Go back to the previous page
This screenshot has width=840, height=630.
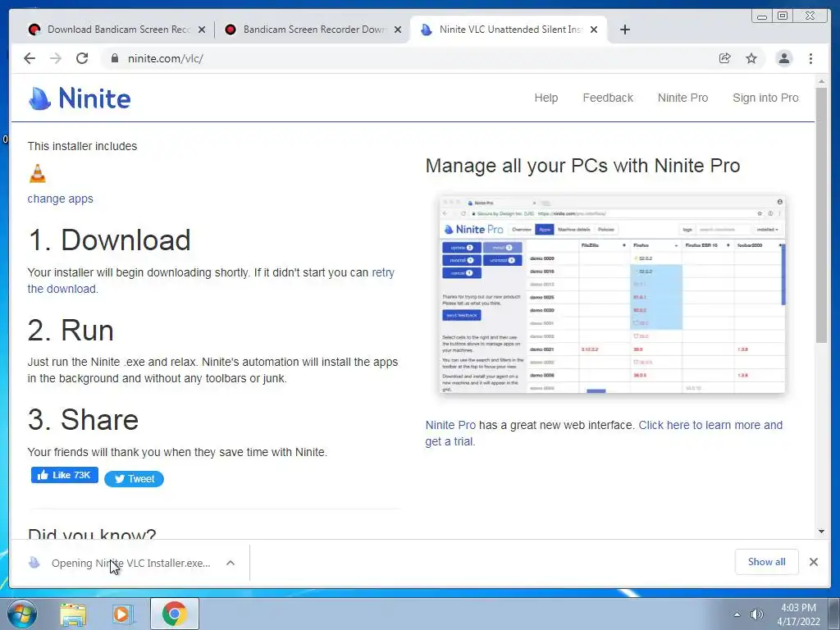(30, 58)
